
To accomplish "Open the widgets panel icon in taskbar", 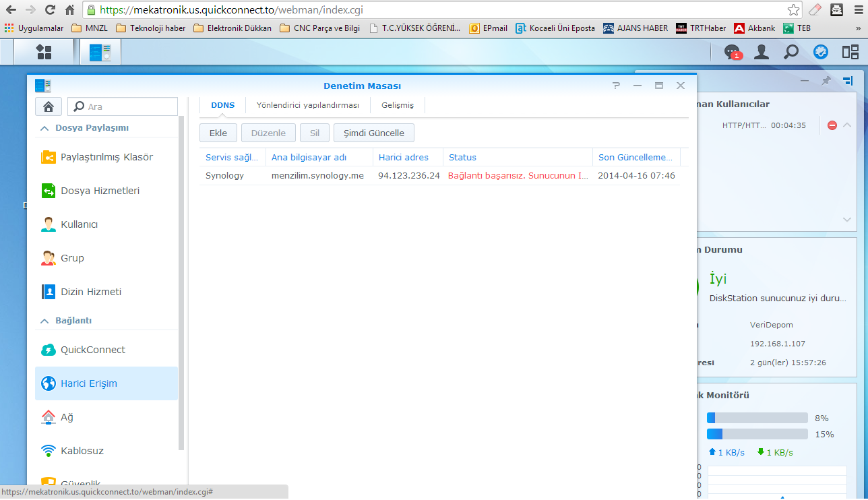I will [850, 52].
